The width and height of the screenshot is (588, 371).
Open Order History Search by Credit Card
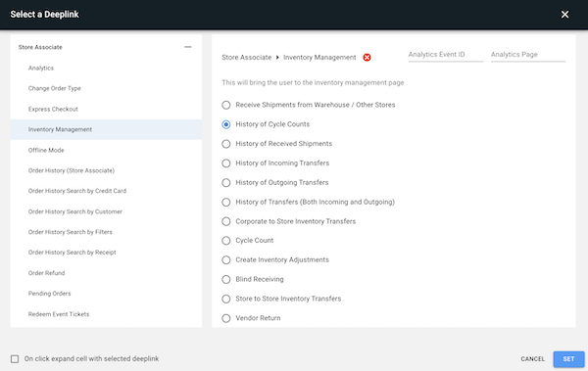106,191
